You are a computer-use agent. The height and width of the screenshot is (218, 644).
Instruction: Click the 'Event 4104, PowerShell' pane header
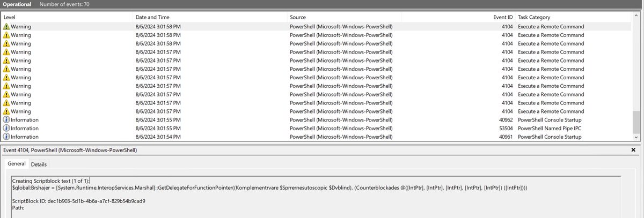pyautogui.click(x=70, y=151)
